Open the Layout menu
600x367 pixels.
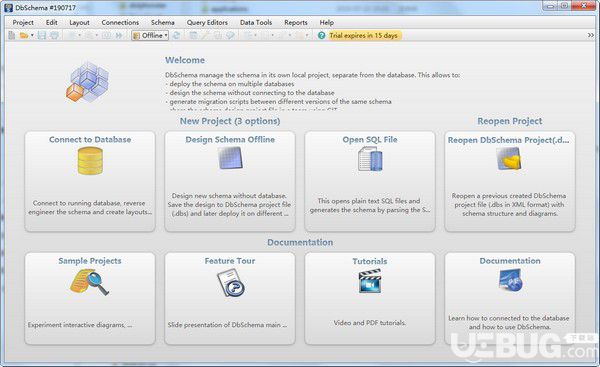pyautogui.click(x=79, y=23)
